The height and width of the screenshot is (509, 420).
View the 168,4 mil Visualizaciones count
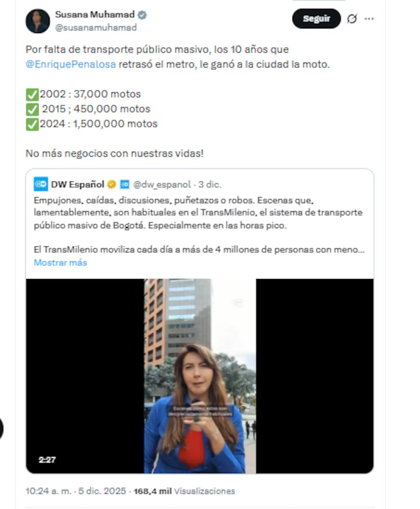coord(184,491)
